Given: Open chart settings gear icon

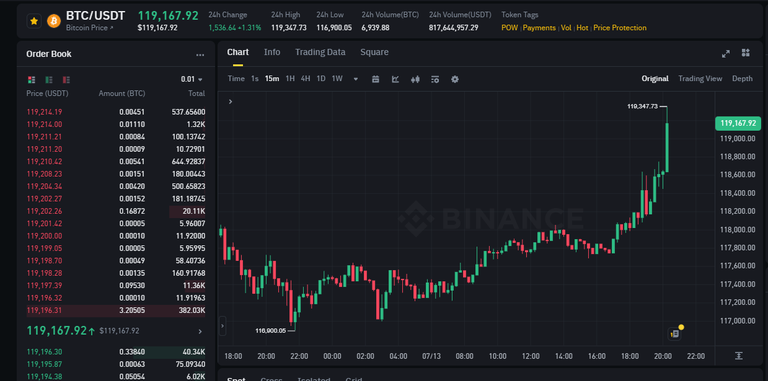Looking at the screenshot, I should click(x=455, y=79).
